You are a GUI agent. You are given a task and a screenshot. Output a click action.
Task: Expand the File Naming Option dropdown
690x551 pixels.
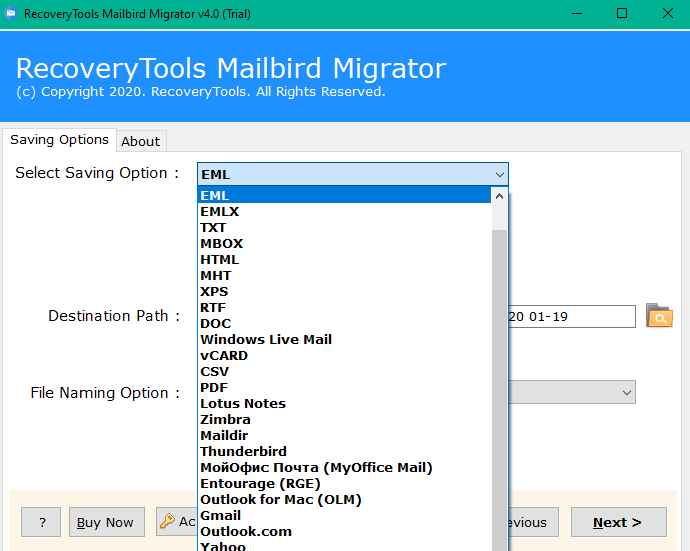626,393
